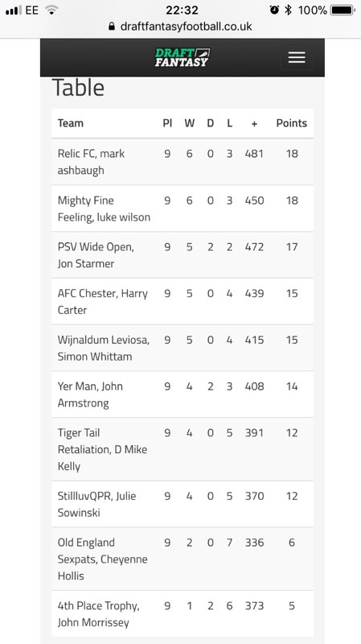The height and width of the screenshot is (644, 361).
Task: Select Wijnaldum Leviosa, Simon Whittam row
Action: tap(183, 348)
